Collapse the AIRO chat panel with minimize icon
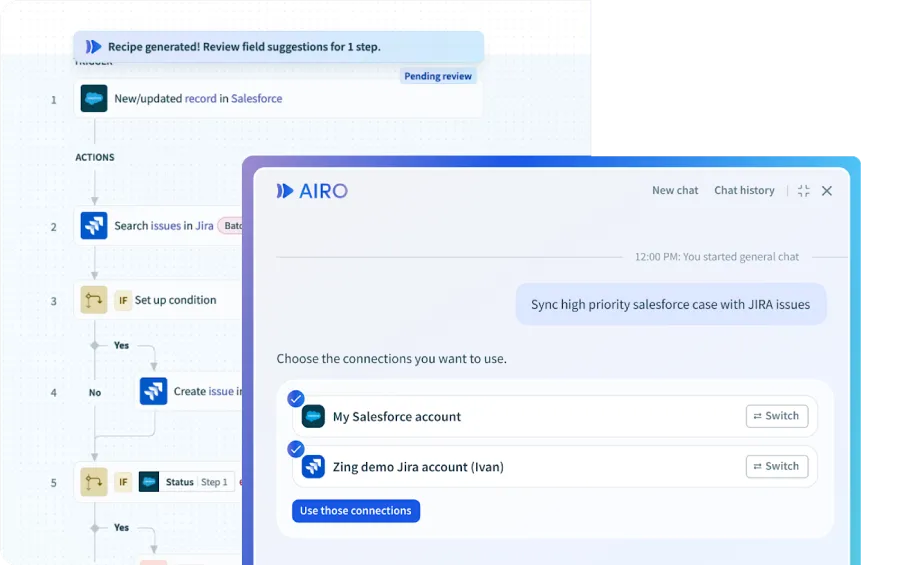Screen dimensions: 900x565 click(x=804, y=191)
